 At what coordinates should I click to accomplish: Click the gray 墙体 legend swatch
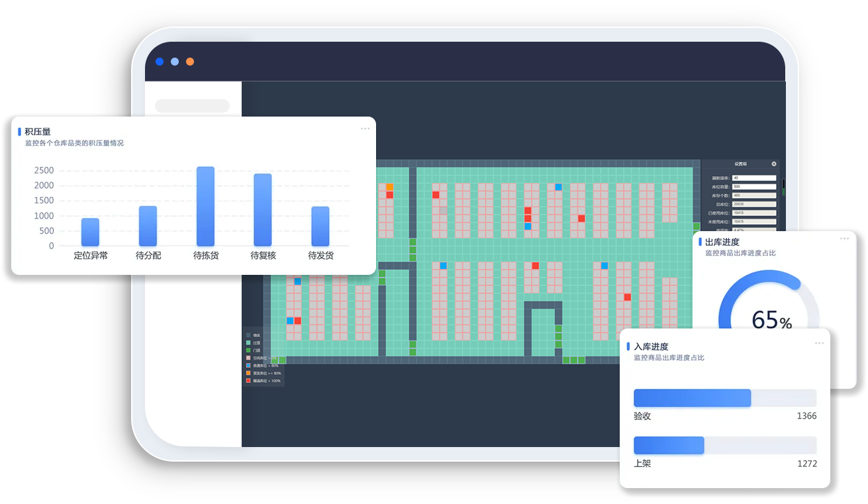pyautogui.click(x=248, y=335)
